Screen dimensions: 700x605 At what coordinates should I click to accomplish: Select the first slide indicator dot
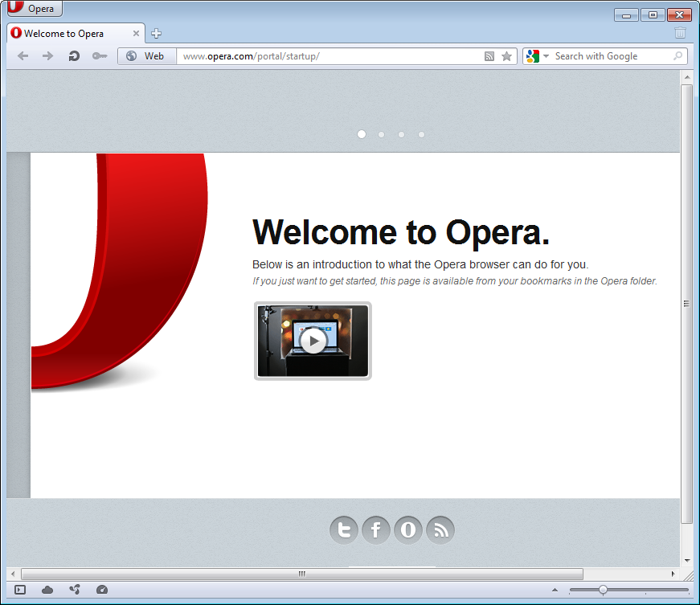pos(362,134)
